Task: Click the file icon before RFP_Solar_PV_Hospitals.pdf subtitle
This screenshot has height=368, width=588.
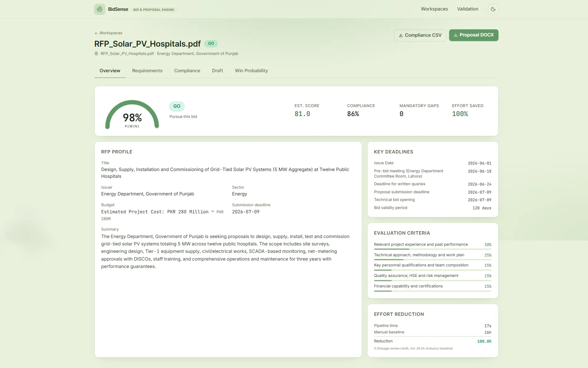Action: pos(96,53)
